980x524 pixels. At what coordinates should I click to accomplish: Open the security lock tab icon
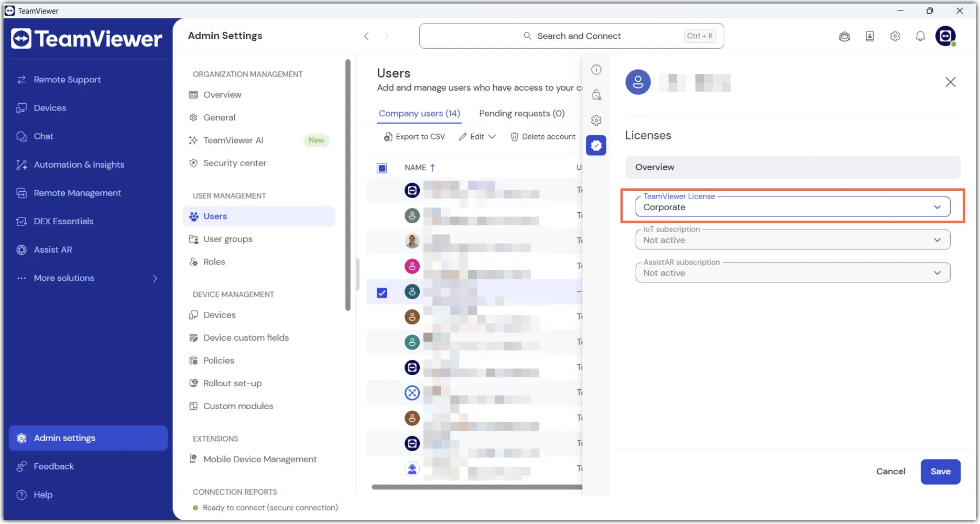coord(596,95)
